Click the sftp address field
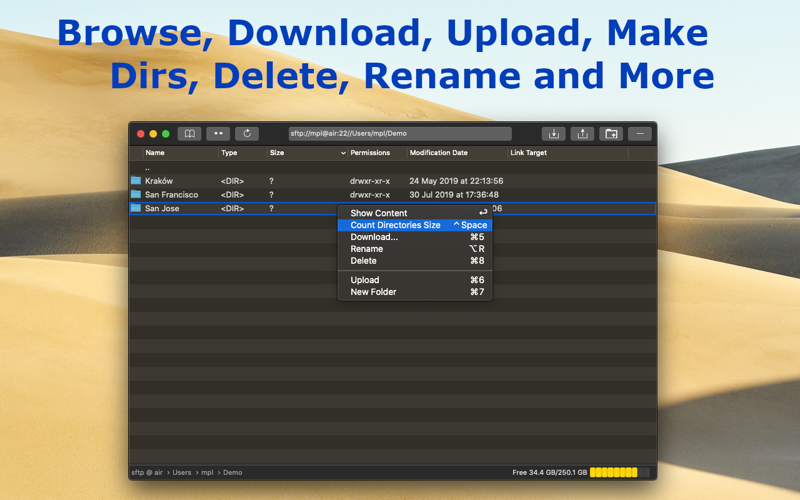800x500 pixels. coord(400,134)
